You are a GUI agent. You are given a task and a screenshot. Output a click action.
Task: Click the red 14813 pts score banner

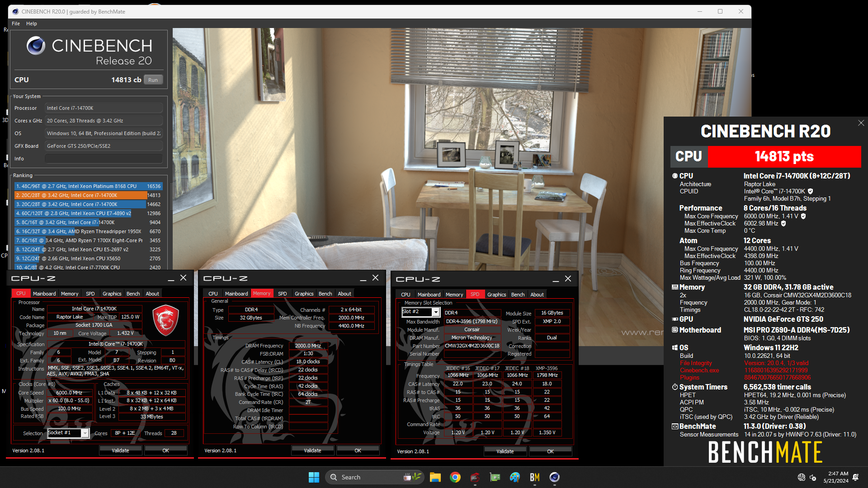pyautogui.click(x=784, y=156)
